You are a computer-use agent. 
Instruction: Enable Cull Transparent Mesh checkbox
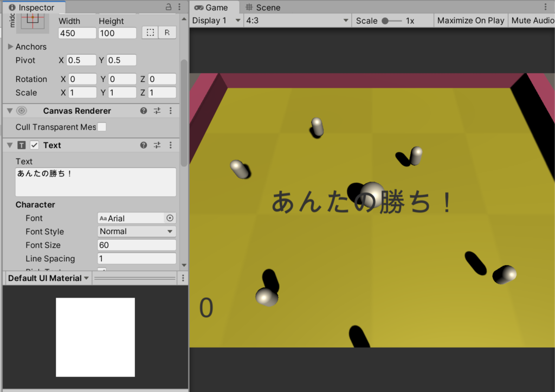(x=102, y=127)
